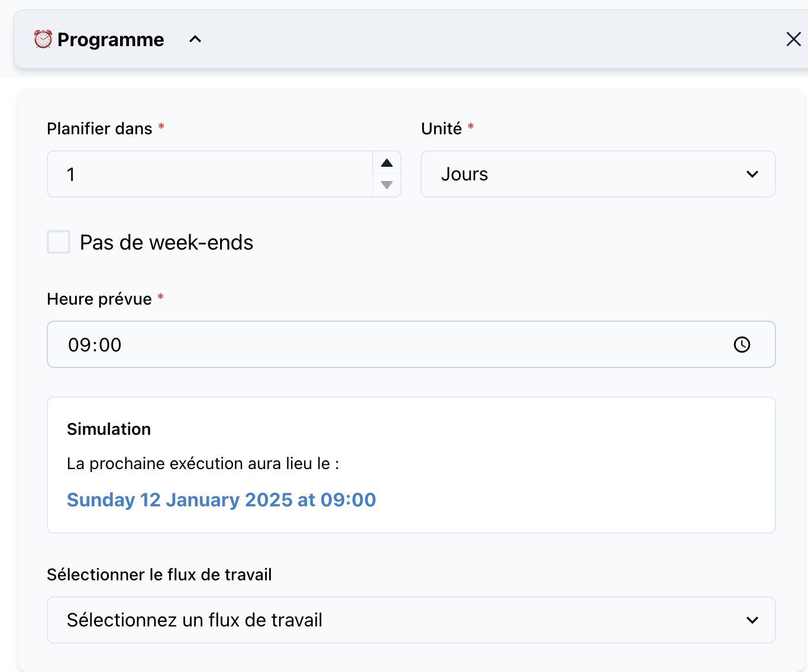Enable the Pas de week-ends checkbox
Image resolution: width=808 pixels, height=672 pixels.
coord(59,243)
